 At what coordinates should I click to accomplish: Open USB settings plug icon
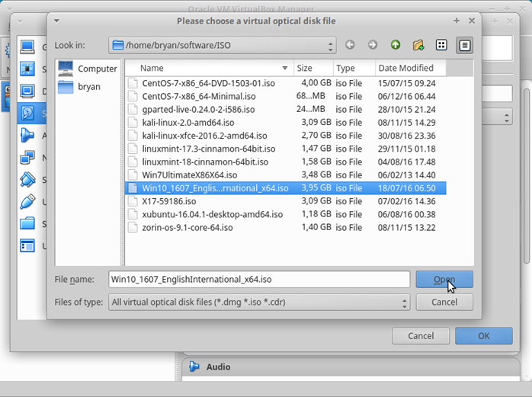[27, 202]
